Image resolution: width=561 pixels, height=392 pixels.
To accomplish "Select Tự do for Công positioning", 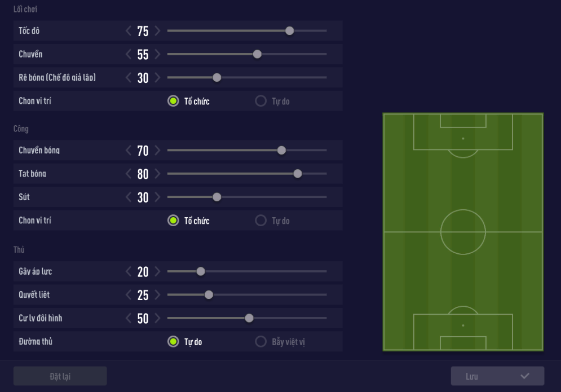I will pyautogui.click(x=260, y=221).
